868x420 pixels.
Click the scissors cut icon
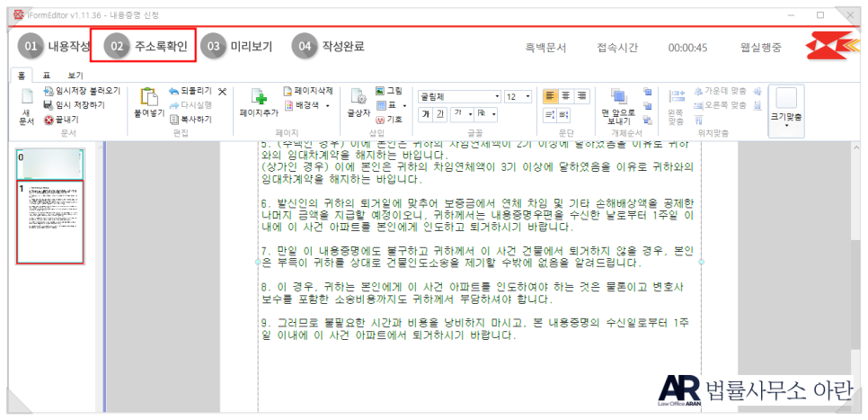pyautogui.click(x=222, y=92)
